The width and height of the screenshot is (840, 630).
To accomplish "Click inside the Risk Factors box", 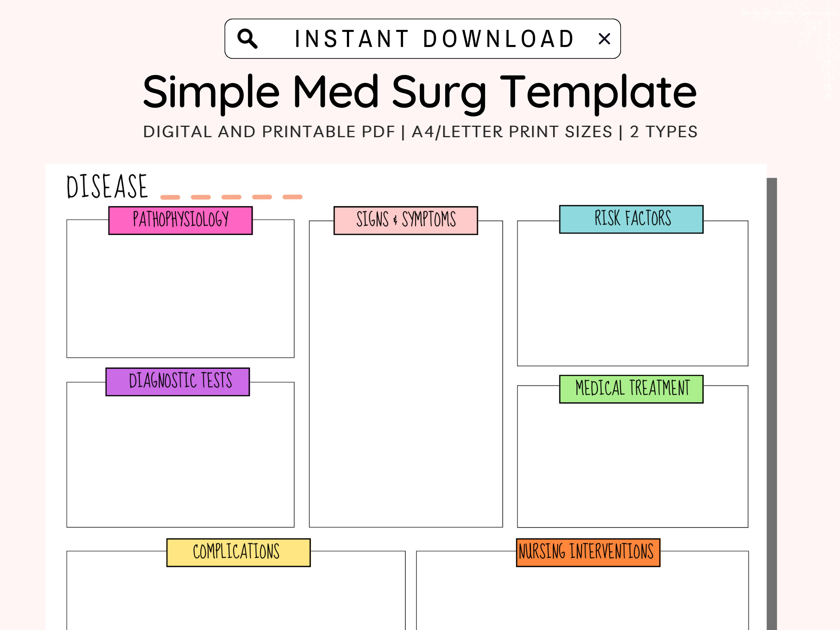I will (x=633, y=300).
